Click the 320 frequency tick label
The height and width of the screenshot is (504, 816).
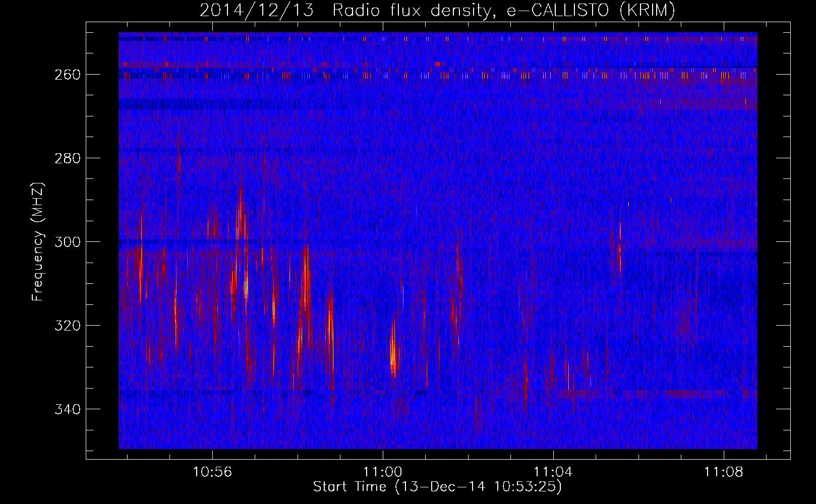coord(67,326)
